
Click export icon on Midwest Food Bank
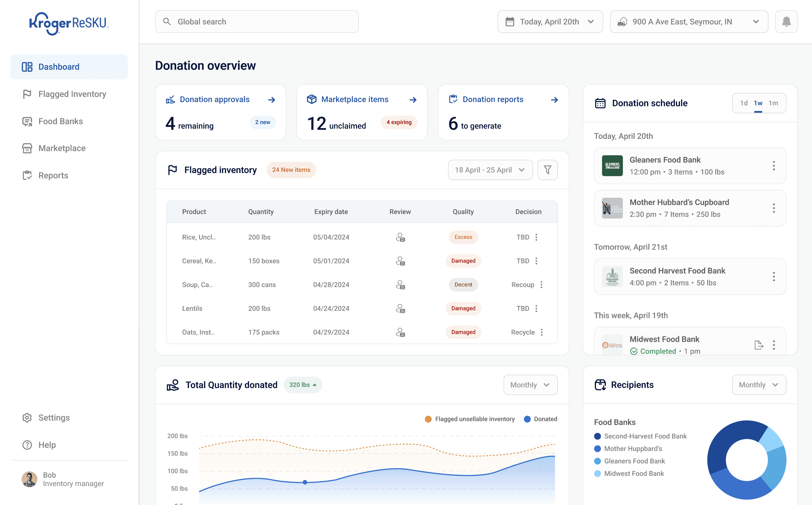pyautogui.click(x=758, y=345)
